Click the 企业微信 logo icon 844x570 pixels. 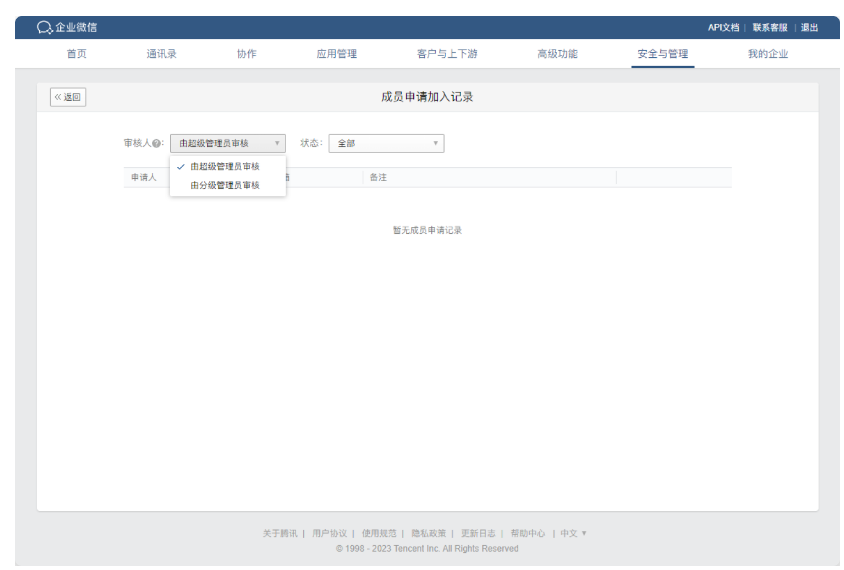tap(44, 27)
